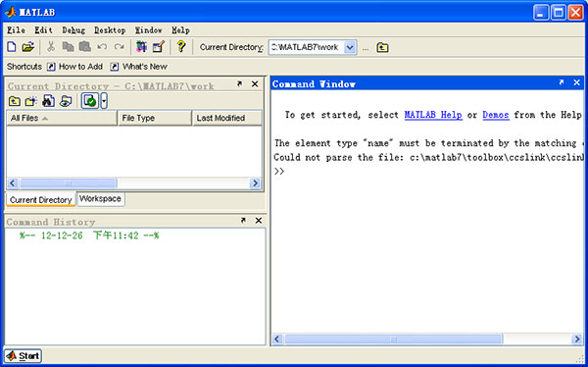
Task: Open the Debug menu
Action: (73, 30)
